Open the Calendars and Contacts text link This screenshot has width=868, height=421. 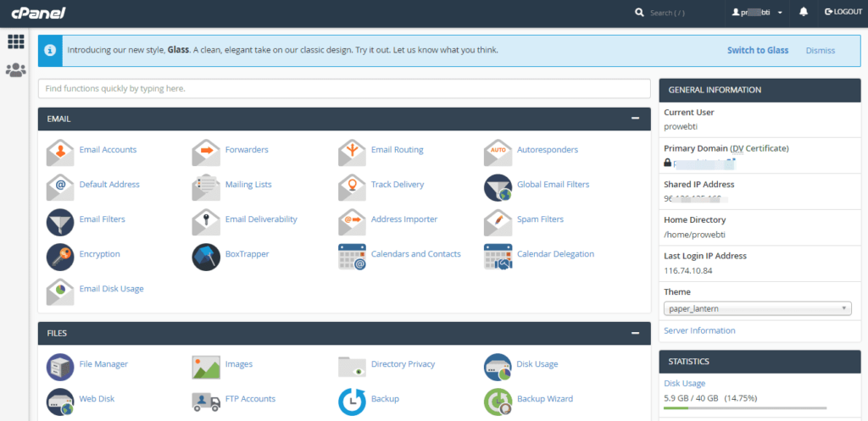(x=415, y=254)
